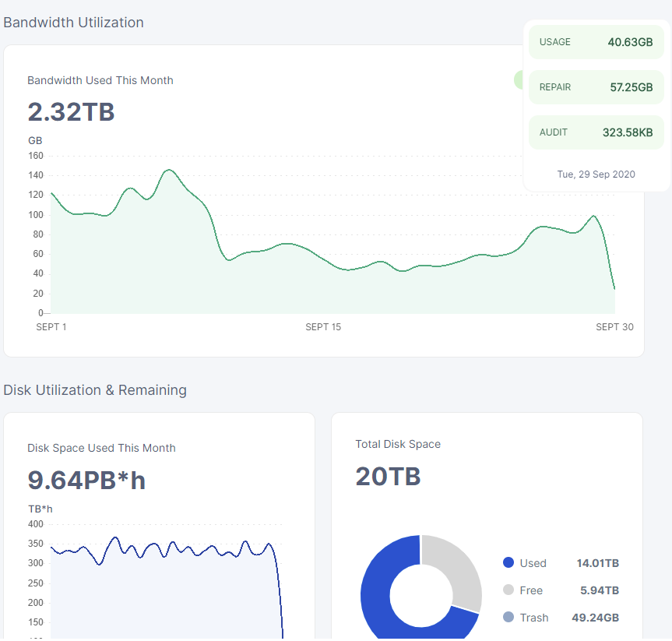This screenshot has height=641, width=672.
Task: Click the USAGE 40.63GB tooltip row
Action: 596,42
